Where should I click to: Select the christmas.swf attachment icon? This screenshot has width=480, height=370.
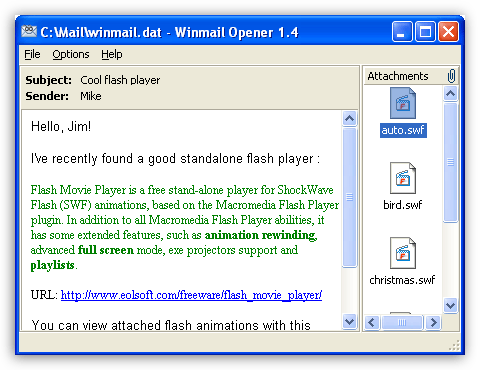[x=403, y=253]
